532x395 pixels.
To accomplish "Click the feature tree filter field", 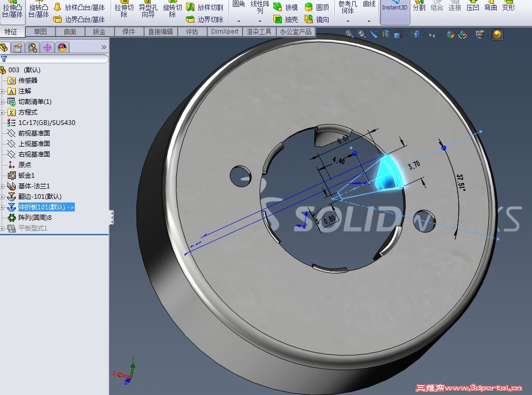I will point(54,59).
